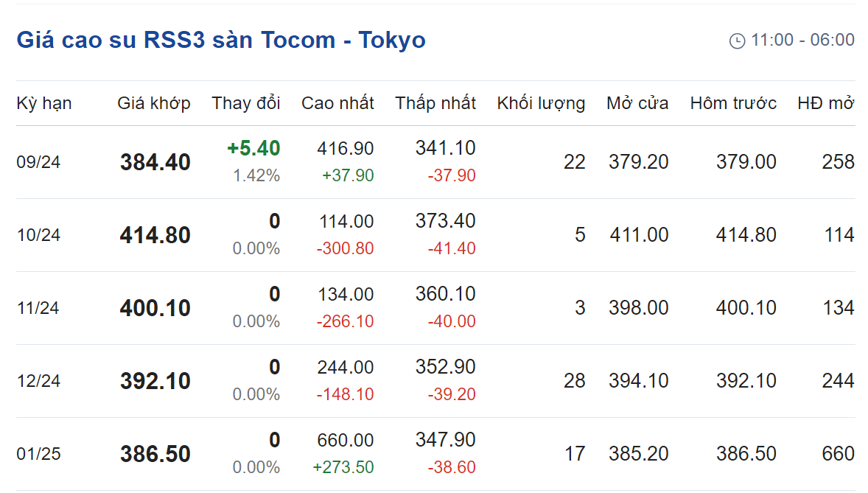
Task: Click the 384.40 matched price
Action: tap(155, 162)
